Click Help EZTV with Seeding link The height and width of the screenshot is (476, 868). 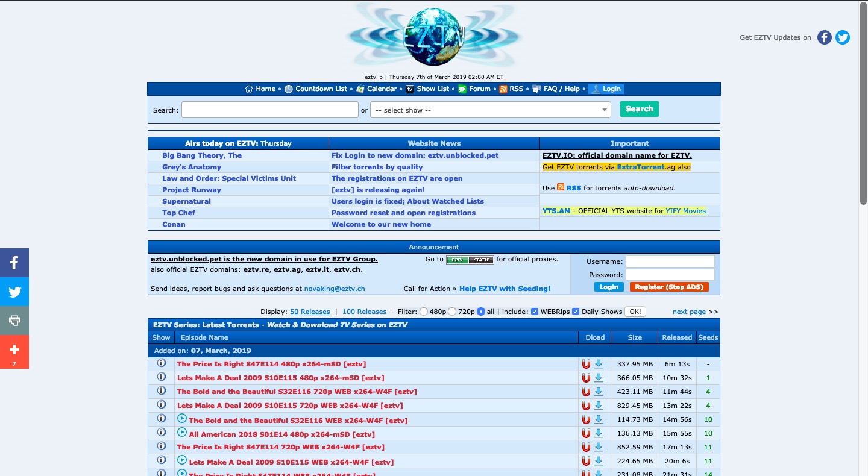click(505, 289)
